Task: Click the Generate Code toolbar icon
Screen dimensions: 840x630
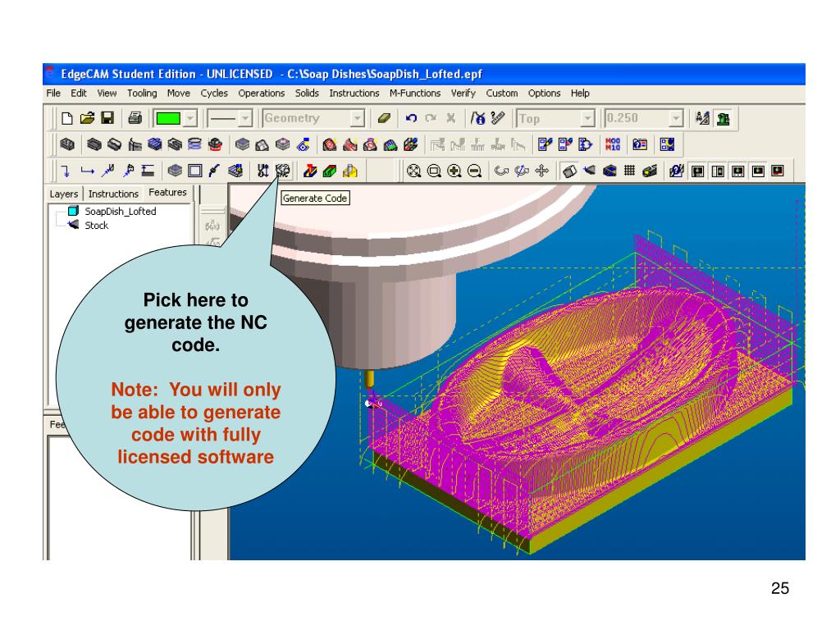Action: coord(282,171)
